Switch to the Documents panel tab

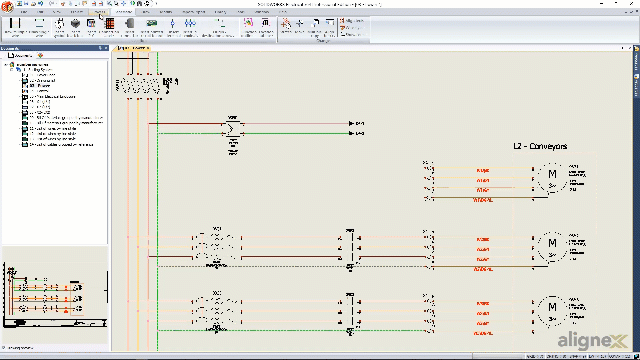point(20,55)
